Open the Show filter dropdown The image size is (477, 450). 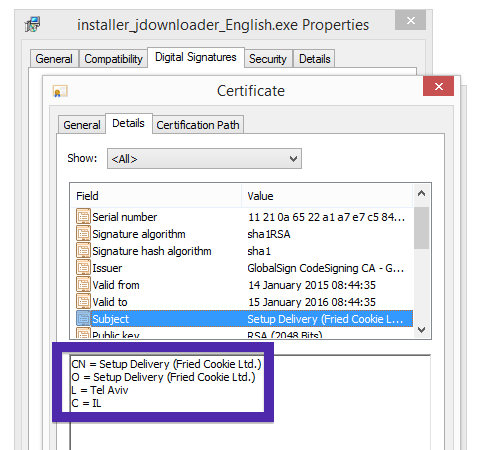click(x=204, y=159)
